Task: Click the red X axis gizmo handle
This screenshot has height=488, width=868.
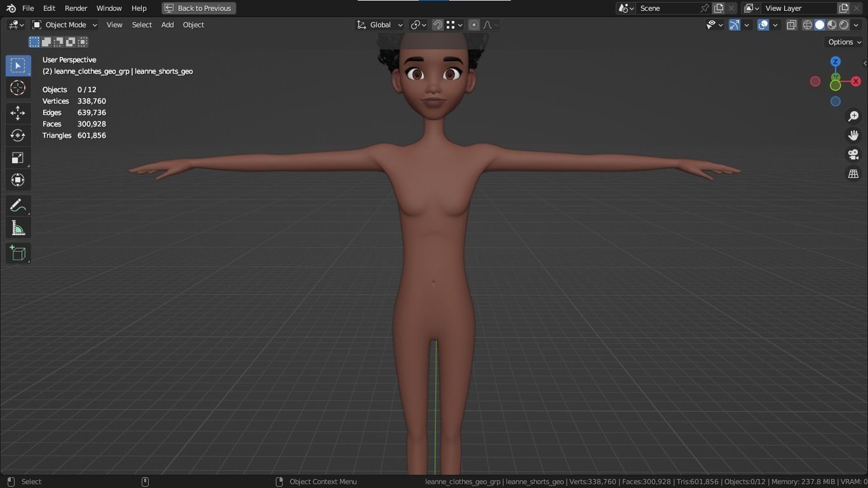Action: [x=856, y=81]
